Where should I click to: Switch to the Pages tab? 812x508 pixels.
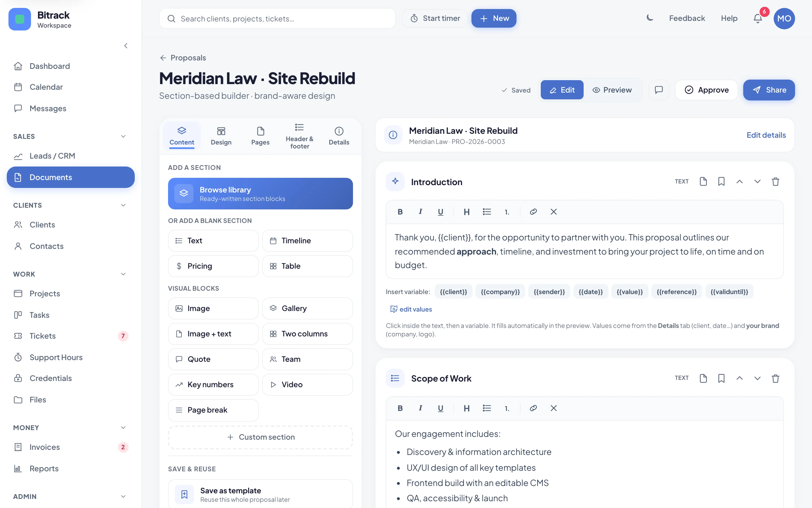click(x=261, y=136)
